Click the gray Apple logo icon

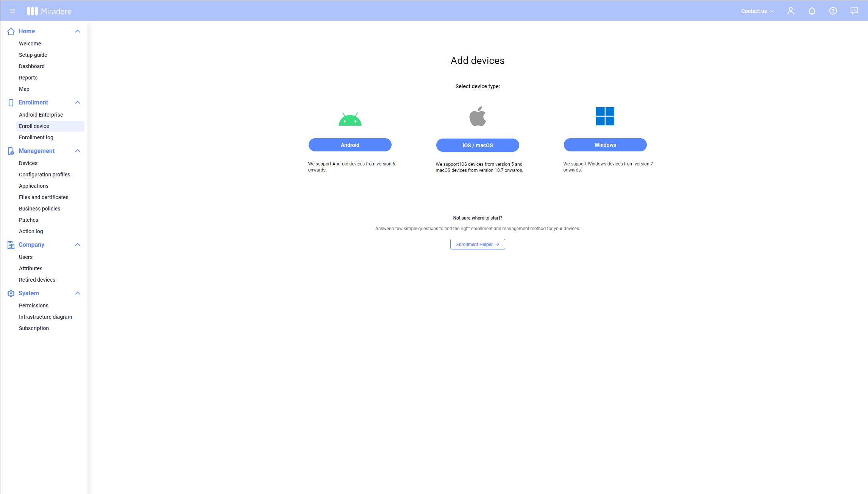tap(478, 116)
